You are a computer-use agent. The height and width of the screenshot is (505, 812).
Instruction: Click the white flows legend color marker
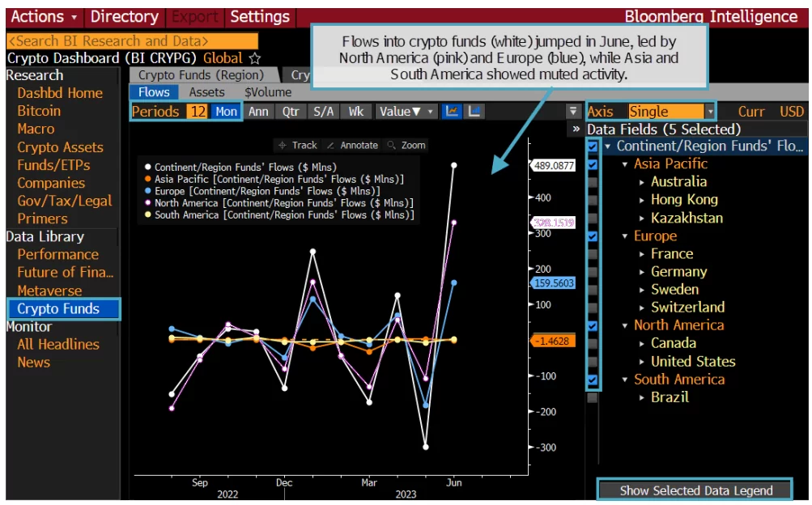tap(147, 168)
